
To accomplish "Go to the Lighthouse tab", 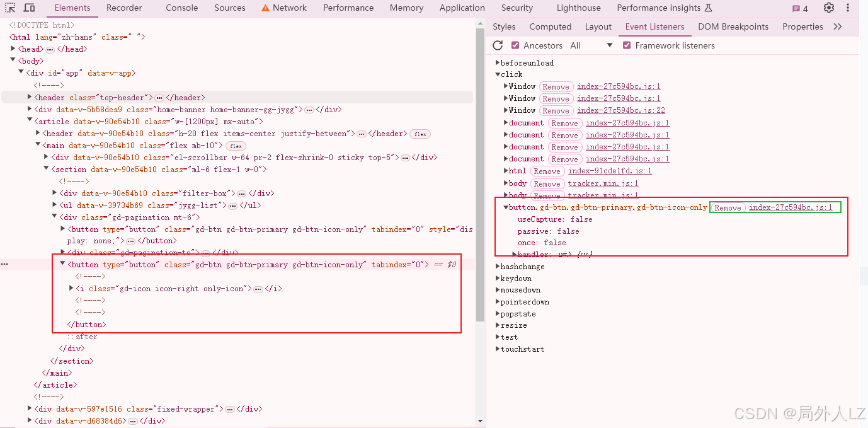I will tap(579, 8).
